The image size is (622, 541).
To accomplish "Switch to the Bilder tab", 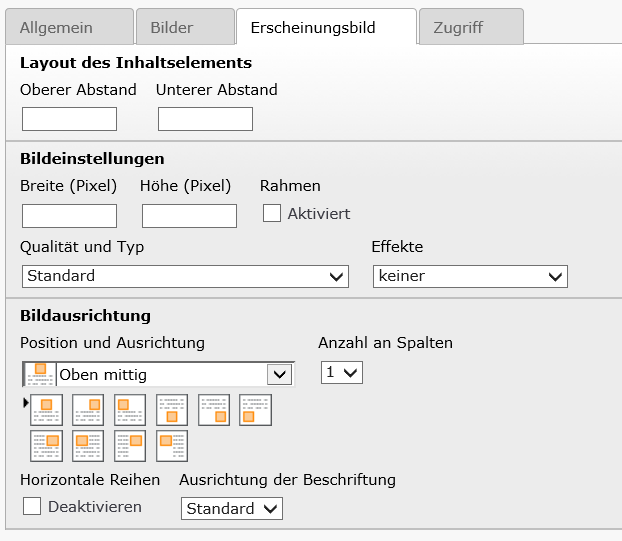I will [185, 27].
